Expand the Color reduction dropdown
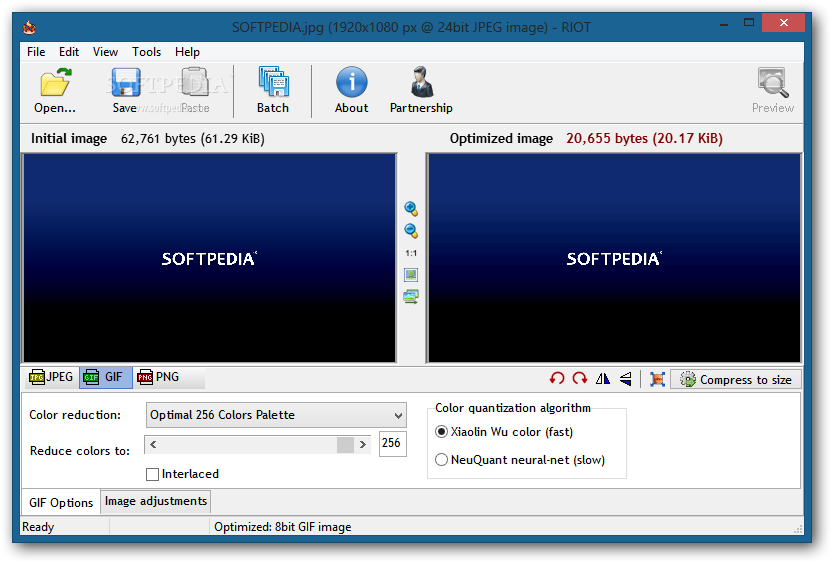Viewport: 832px width, 563px height. [x=276, y=415]
